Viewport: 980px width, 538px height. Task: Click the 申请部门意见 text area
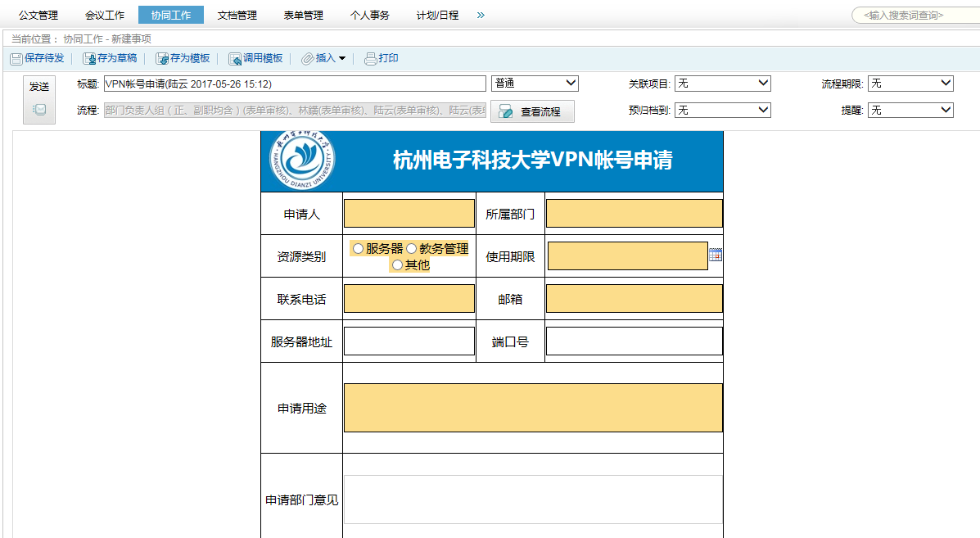click(x=533, y=500)
